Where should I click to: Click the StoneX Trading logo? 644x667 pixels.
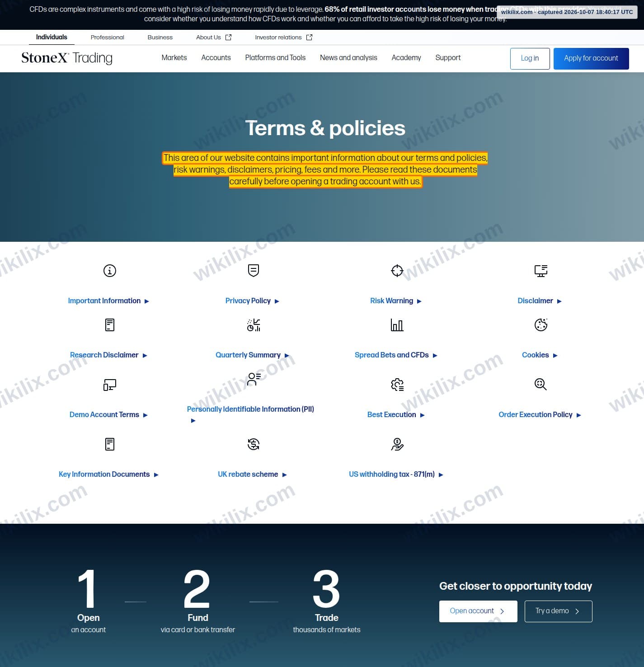point(67,58)
